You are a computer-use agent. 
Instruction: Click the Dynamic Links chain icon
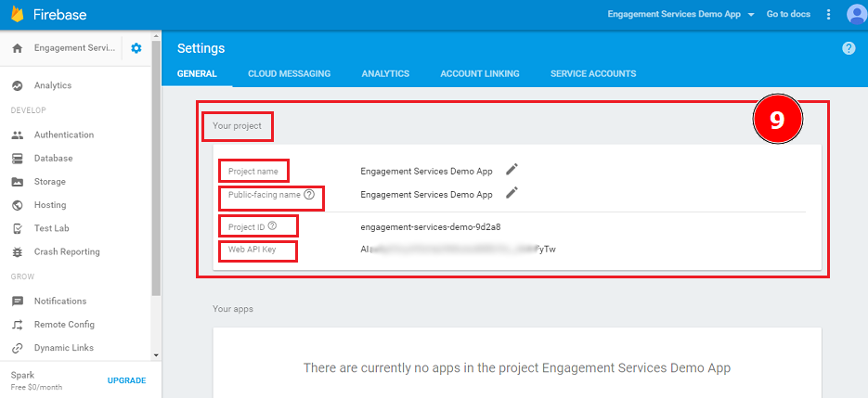(17, 348)
